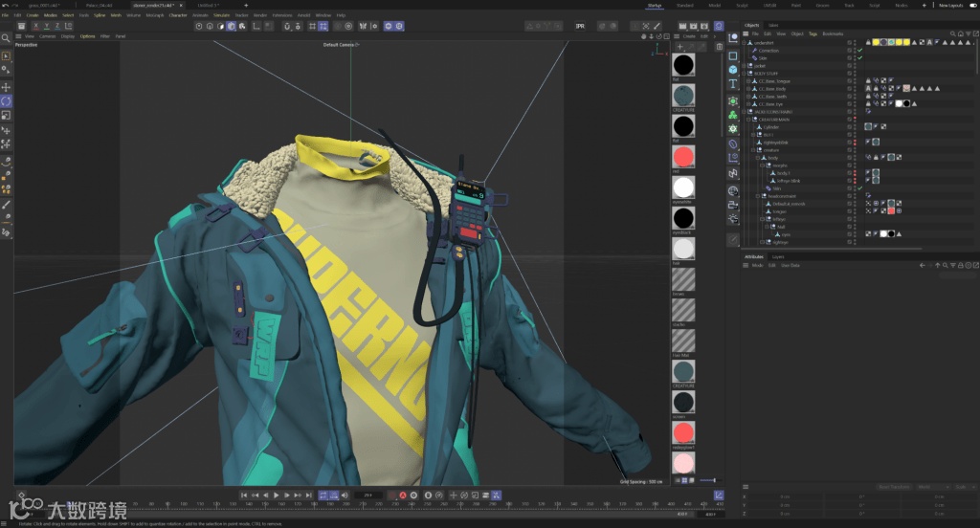This screenshot has width=980, height=528.
Task: Click the search magnifier icon at top left
Action: [6, 38]
